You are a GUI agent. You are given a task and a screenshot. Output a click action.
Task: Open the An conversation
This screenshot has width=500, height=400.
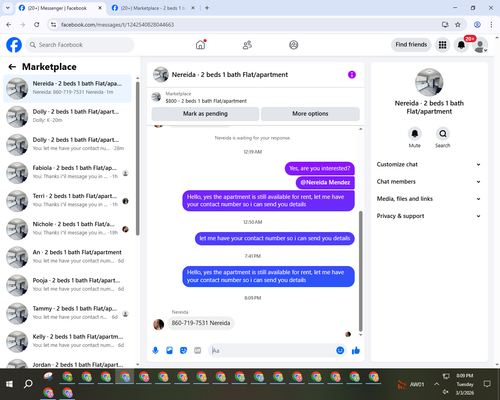pos(67,257)
